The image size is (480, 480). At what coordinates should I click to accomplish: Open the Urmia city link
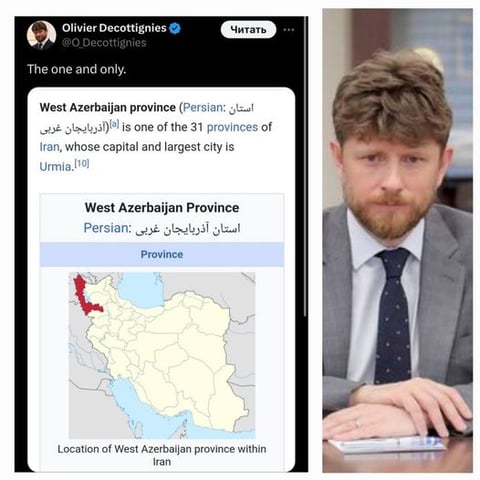click(55, 167)
